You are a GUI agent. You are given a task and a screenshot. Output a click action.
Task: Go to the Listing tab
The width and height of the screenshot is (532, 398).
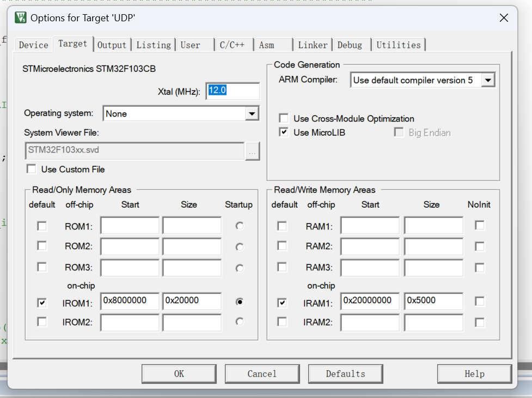154,45
